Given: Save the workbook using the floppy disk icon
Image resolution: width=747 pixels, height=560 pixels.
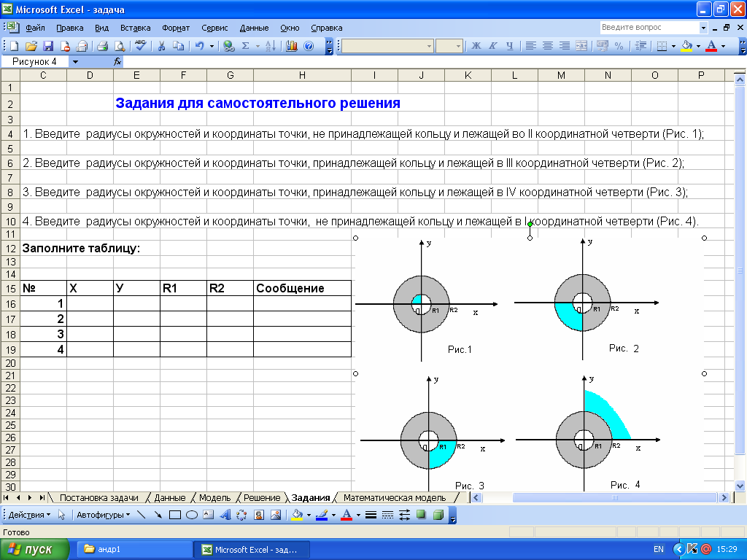Looking at the screenshot, I should coord(48,46).
